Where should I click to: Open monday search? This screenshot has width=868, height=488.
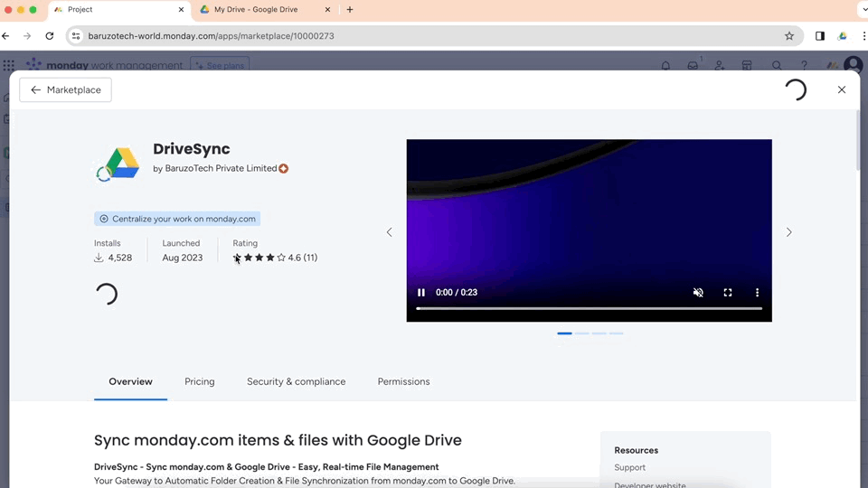(777, 65)
